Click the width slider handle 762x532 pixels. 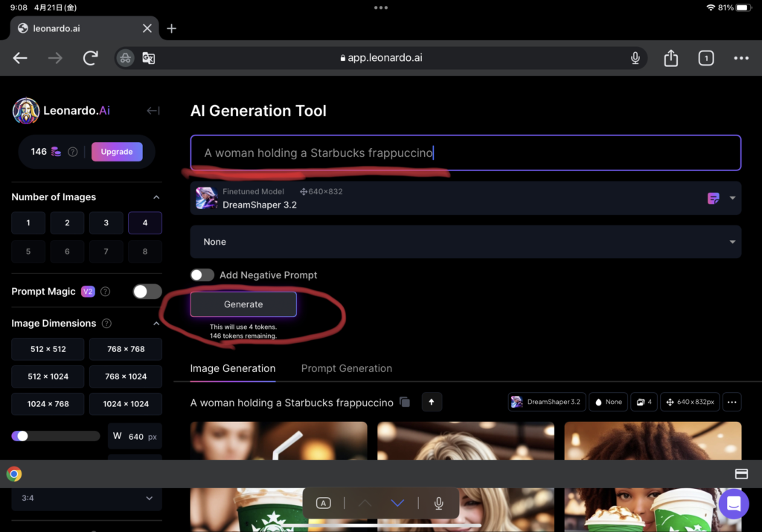click(x=22, y=436)
